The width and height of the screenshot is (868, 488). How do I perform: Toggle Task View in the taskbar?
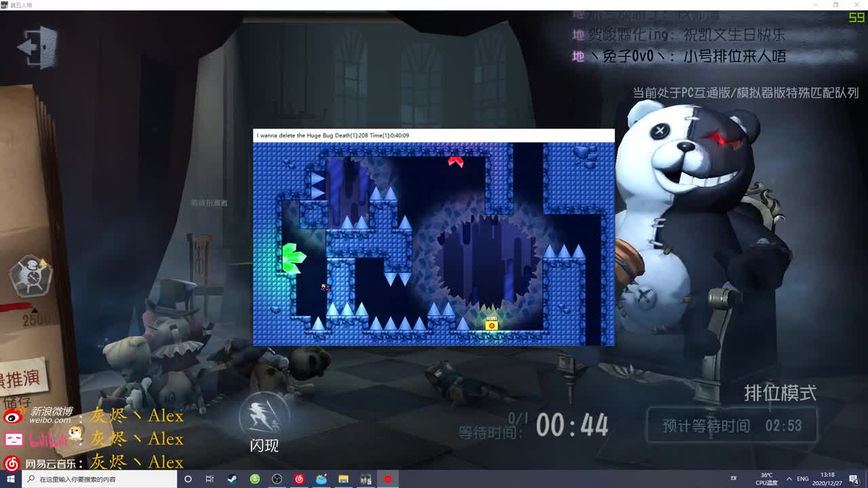[x=209, y=479]
